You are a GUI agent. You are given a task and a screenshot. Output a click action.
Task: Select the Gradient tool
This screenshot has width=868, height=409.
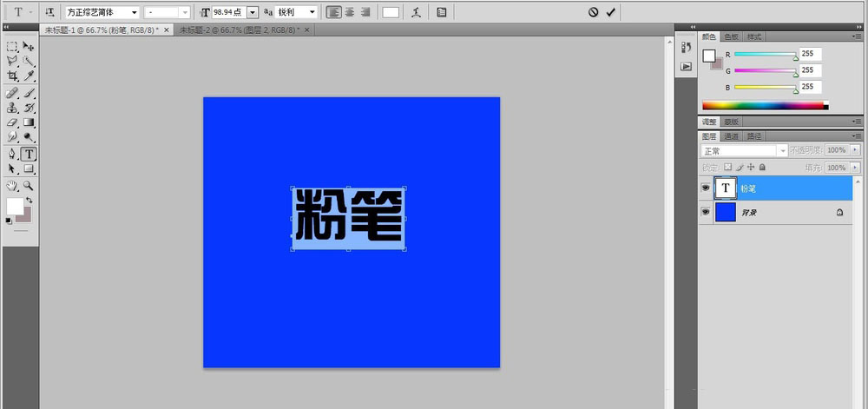pyautogui.click(x=29, y=122)
